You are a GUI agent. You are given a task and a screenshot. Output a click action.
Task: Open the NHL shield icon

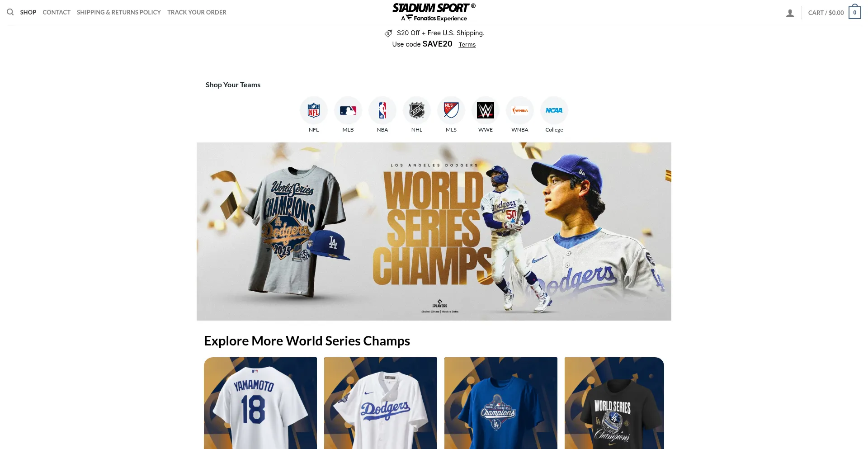pos(417,110)
